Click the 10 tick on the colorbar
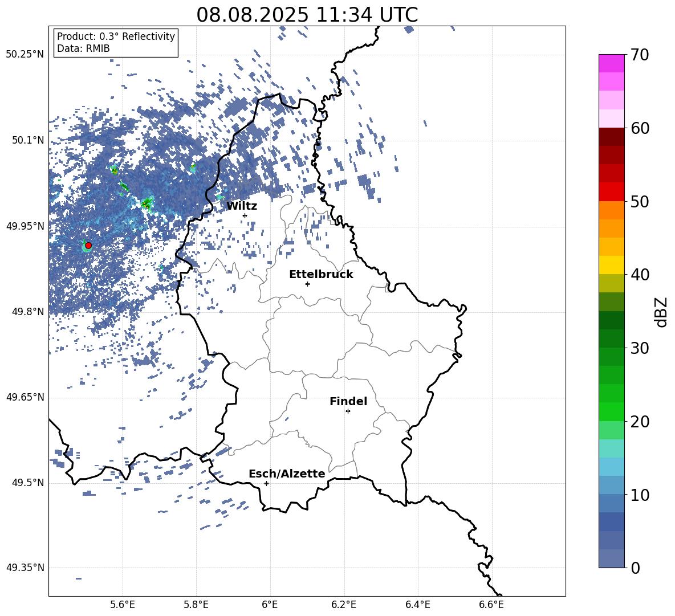This screenshot has height=616, width=675. tap(640, 495)
